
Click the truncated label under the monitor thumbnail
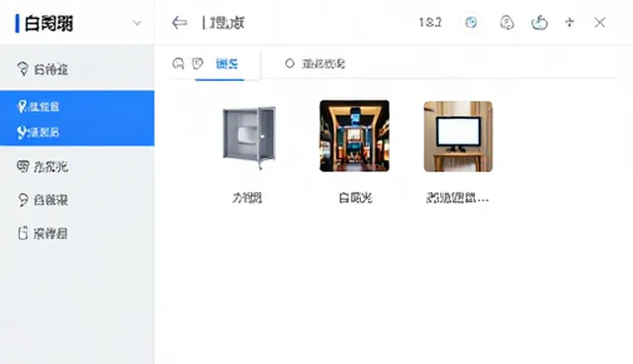[457, 198]
